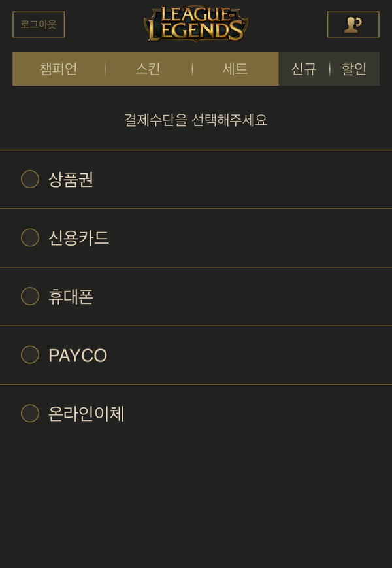Click the 결제수단을 선택해주세요 heading
Image resolution: width=392 pixels, height=568 pixels.
(196, 120)
